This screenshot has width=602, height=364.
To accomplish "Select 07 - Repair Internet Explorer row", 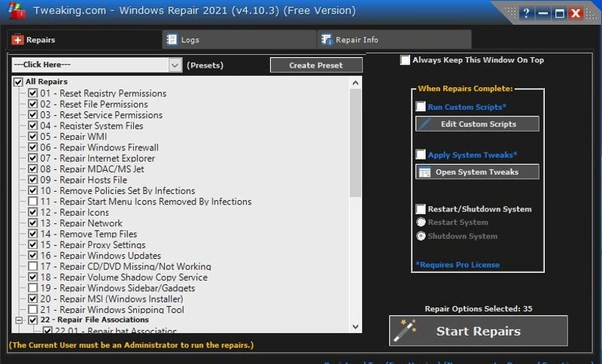I will (x=98, y=158).
